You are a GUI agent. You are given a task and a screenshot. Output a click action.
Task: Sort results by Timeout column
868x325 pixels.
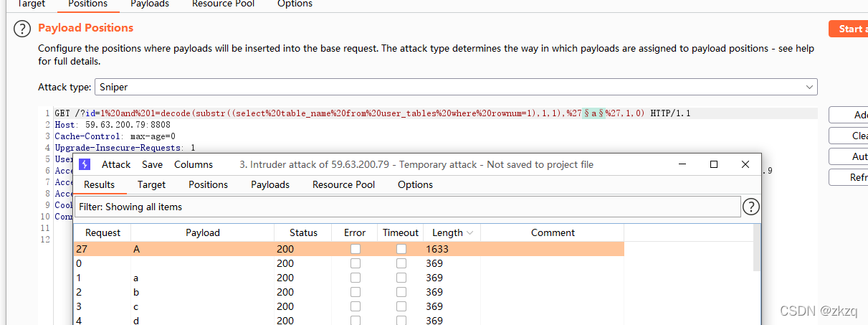(401, 232)
